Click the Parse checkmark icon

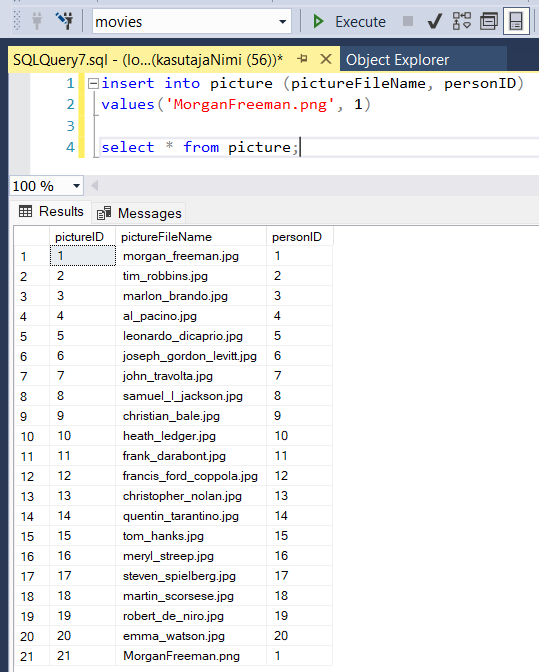(x=434, y=21)
